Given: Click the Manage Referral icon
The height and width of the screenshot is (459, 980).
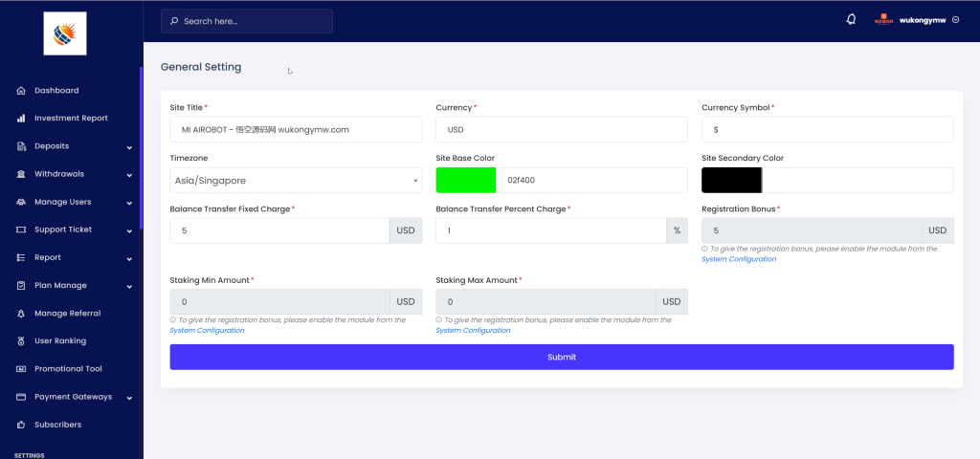Looking at the screenshot, I should tap(21, 314).
